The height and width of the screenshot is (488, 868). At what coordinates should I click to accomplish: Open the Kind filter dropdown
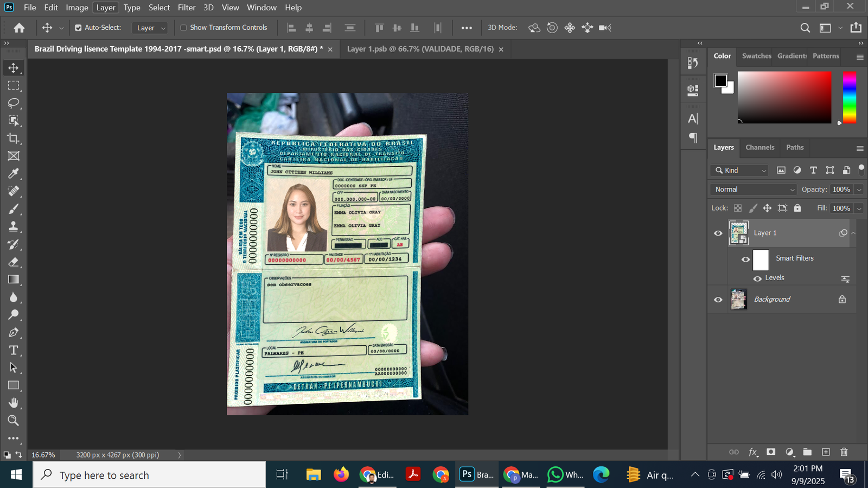741,170
